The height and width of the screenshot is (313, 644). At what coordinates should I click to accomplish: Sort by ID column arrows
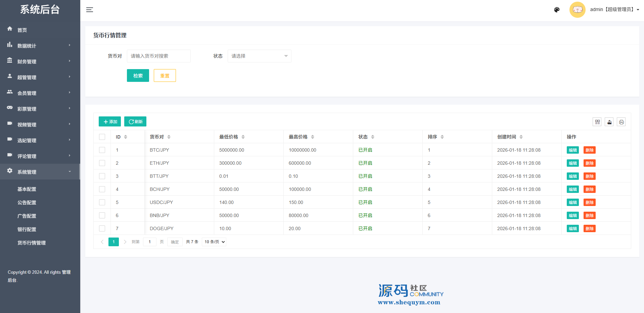[126, 137]
